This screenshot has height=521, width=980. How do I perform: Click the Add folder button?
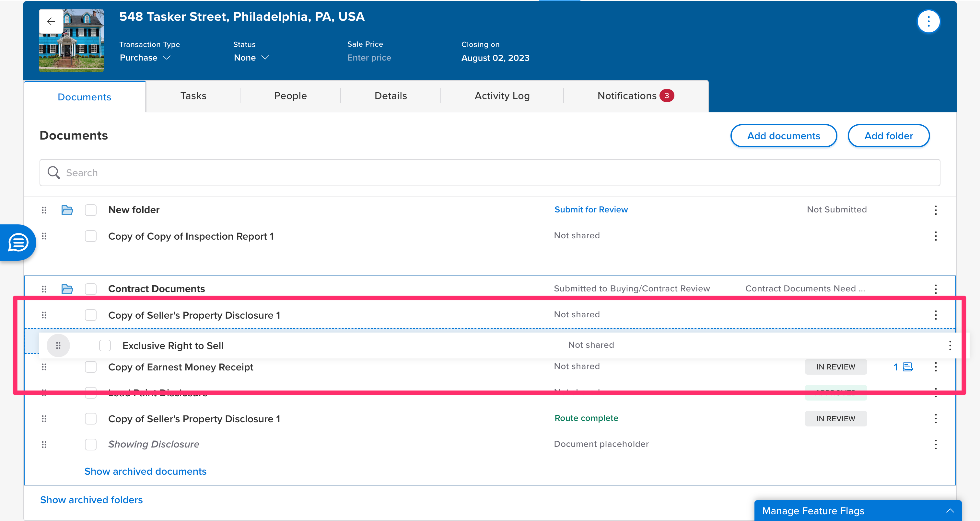coord(888,136)
